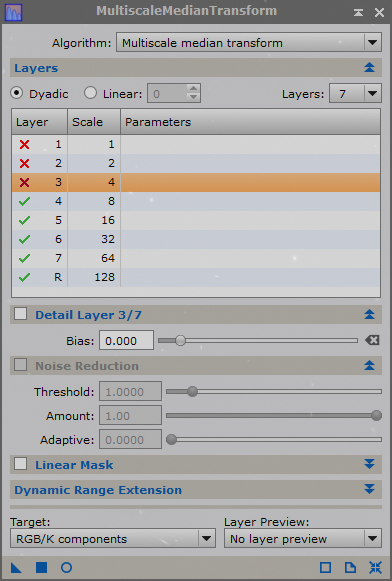Toggle the green check on layer 4
This screenshot has width=392, height=581.
(x=24, y=202)
